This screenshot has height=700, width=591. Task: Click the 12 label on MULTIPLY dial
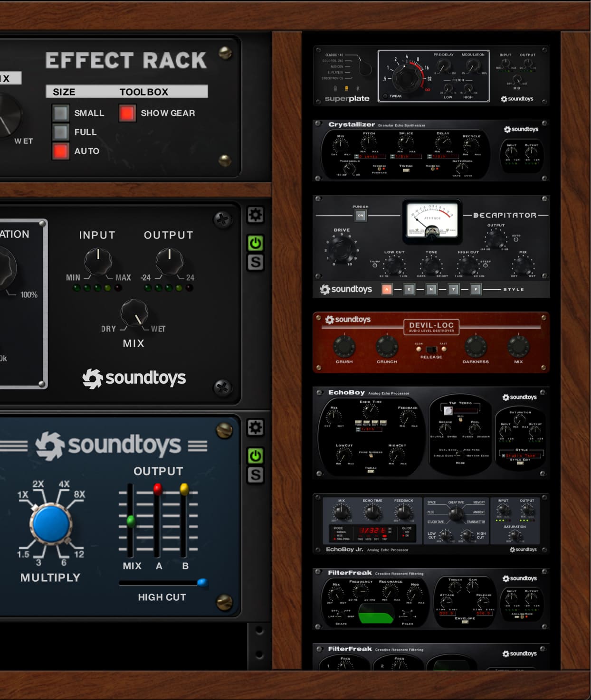point(79,554)
